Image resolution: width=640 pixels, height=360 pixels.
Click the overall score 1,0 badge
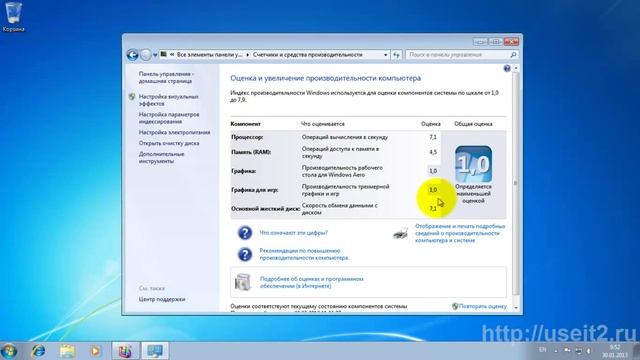[x=473, y=164]
